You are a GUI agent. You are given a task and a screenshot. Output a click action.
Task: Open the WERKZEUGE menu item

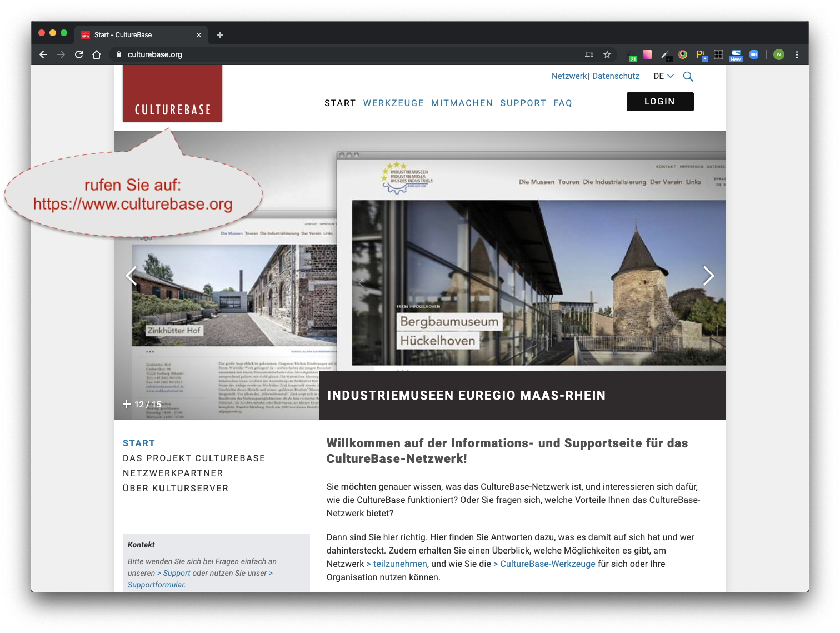point(393,103)
